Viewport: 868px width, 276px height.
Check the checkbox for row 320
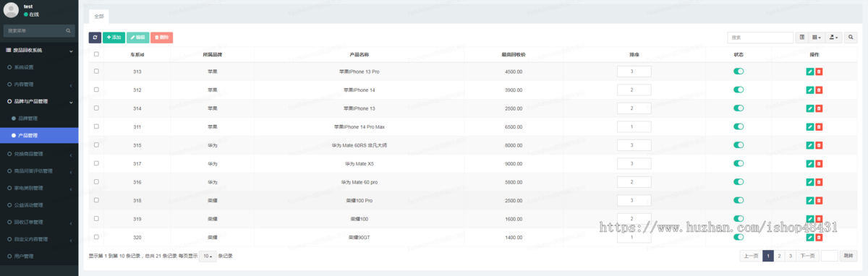click(96, 237)
